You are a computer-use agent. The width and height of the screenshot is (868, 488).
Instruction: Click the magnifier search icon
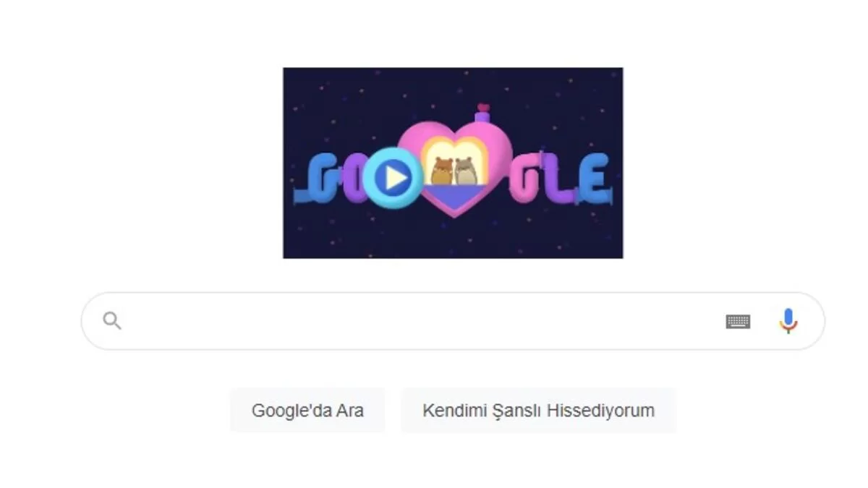[111, 320]
